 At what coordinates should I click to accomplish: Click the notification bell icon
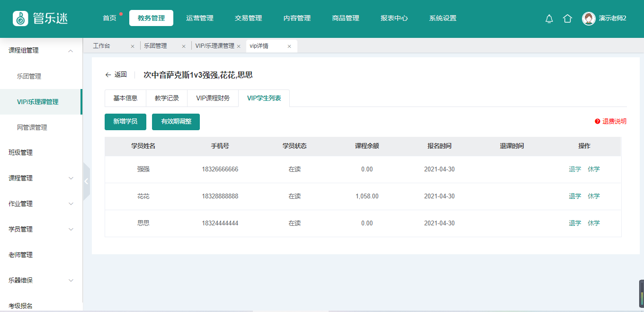549,18
